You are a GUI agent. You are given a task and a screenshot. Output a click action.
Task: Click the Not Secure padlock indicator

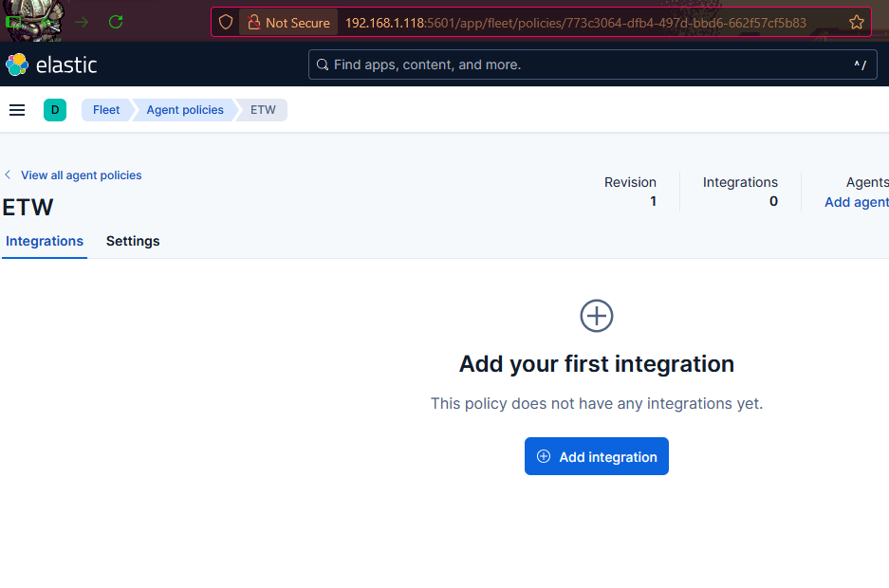point(288,23)
